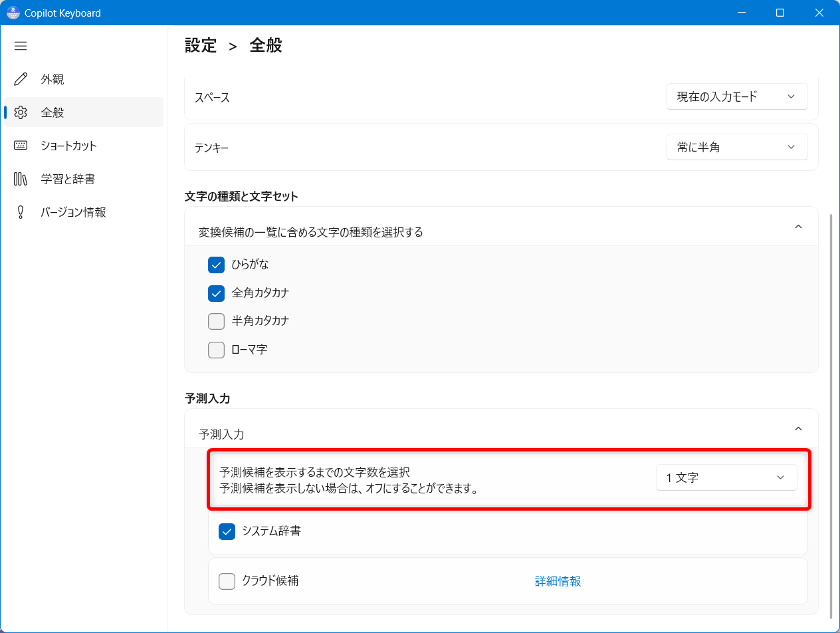Enable the クラウド候補 checkbox
The width and height of the screenshot is (840, 633).
[227, 581]
